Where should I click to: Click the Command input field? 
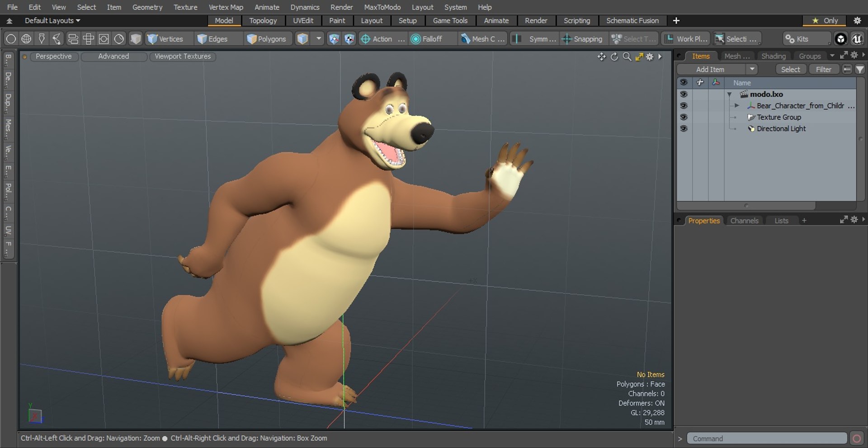766,439
